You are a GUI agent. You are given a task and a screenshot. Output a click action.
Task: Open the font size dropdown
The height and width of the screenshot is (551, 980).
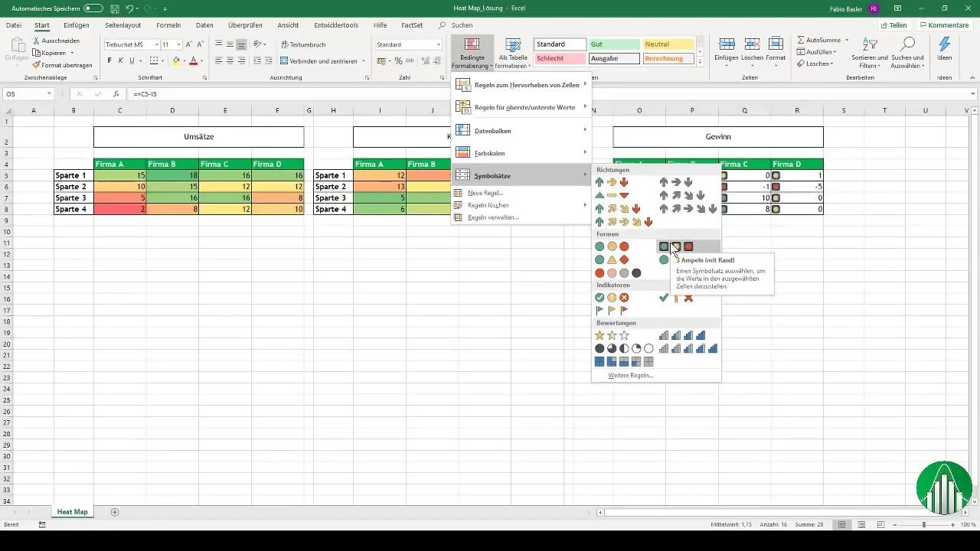click(178, 44)
